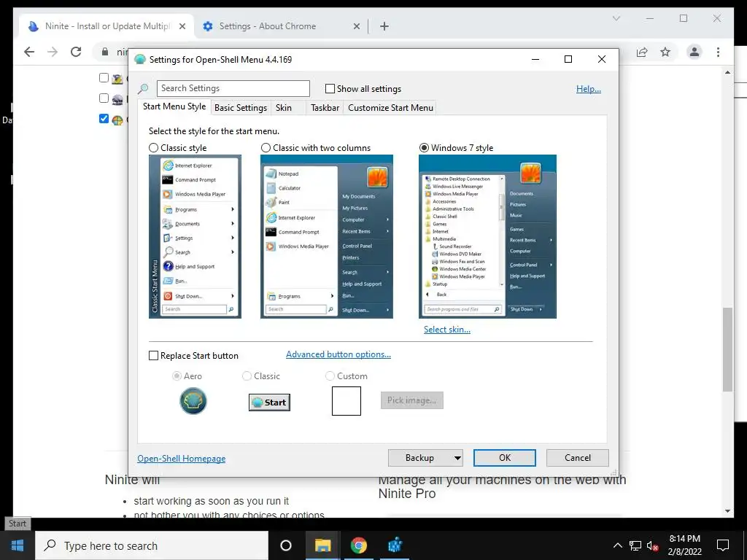Visit the Open-Shell Homepage link

point(181,458)
